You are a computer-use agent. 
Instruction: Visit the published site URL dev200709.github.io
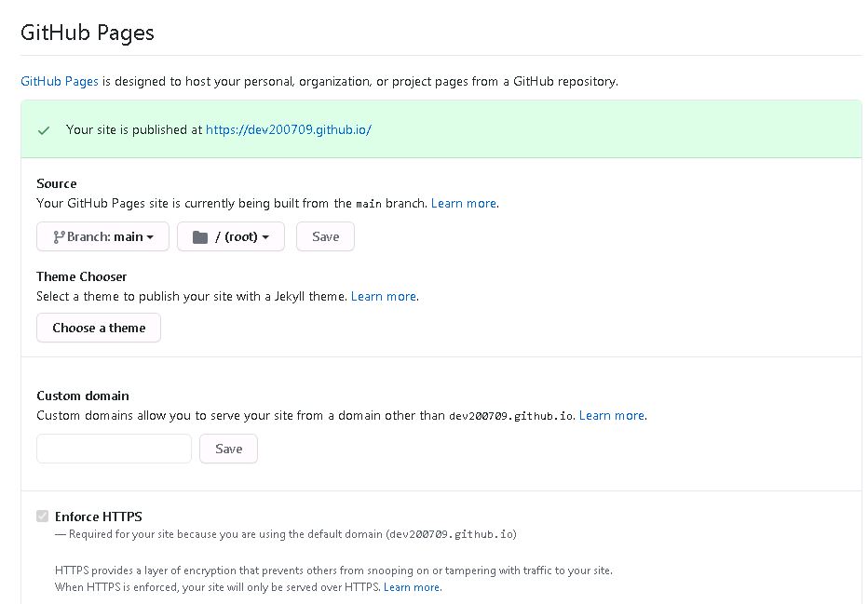(x=289, y=129)
